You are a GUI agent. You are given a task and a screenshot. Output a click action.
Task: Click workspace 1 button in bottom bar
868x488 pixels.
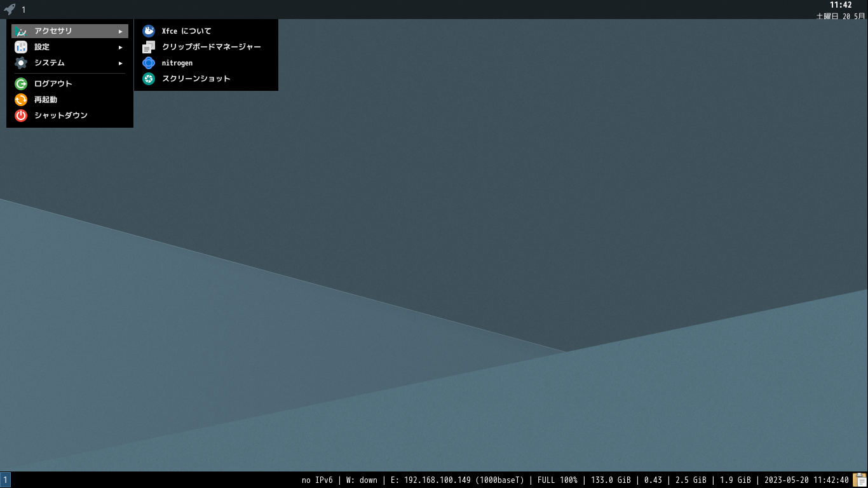(5, 480)
